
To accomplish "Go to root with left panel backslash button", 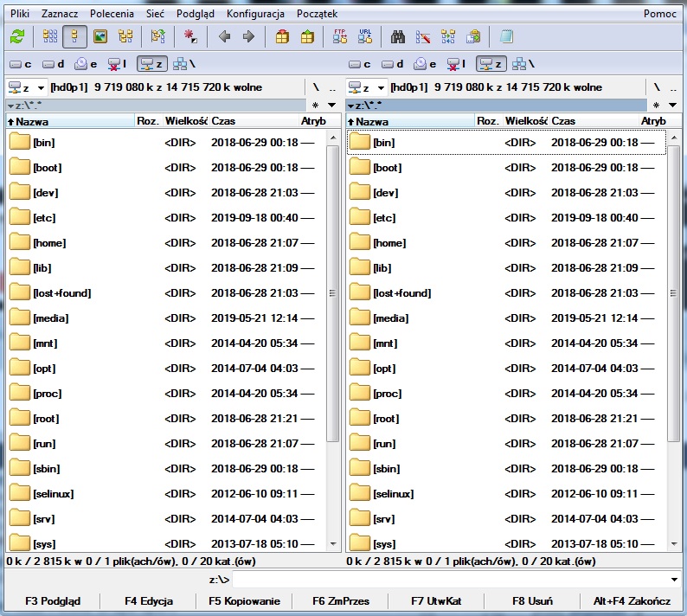I will tap(316, 87).
